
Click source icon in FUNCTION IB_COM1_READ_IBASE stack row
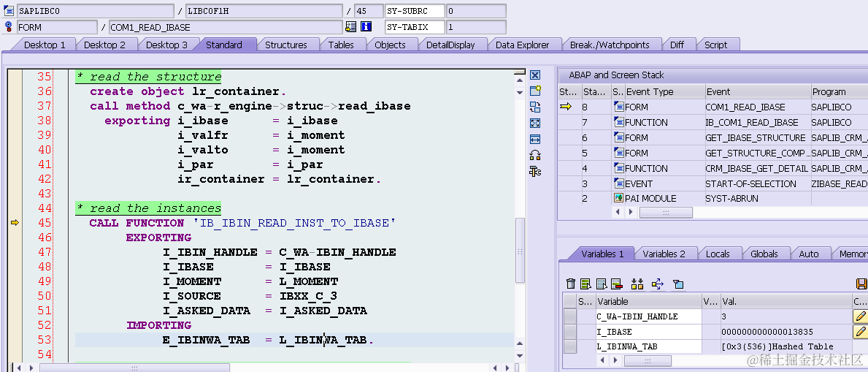[619, 122]
